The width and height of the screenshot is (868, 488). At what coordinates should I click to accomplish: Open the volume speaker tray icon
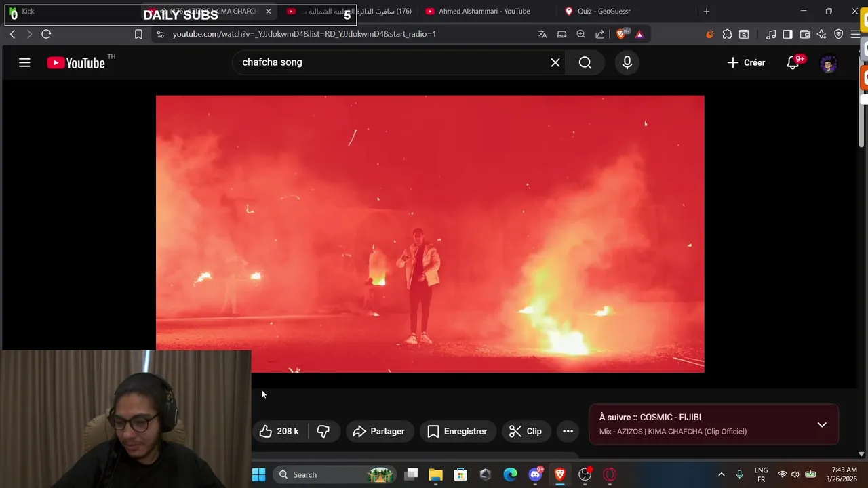tap(795, 474)
